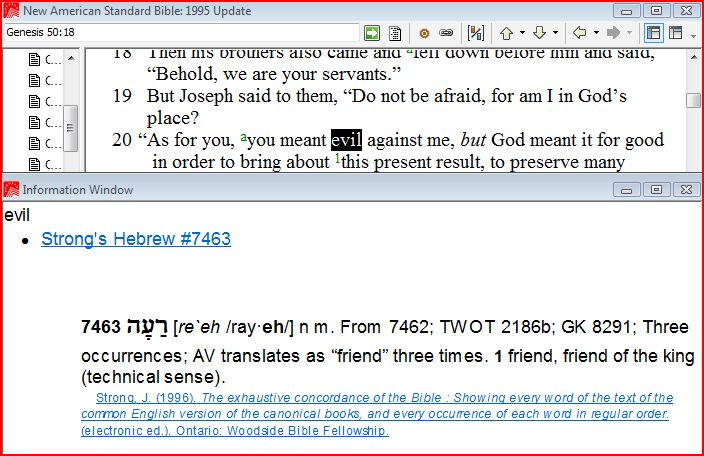Click the down arrow to next verse

pyautogui.click(x=539, y=33)
